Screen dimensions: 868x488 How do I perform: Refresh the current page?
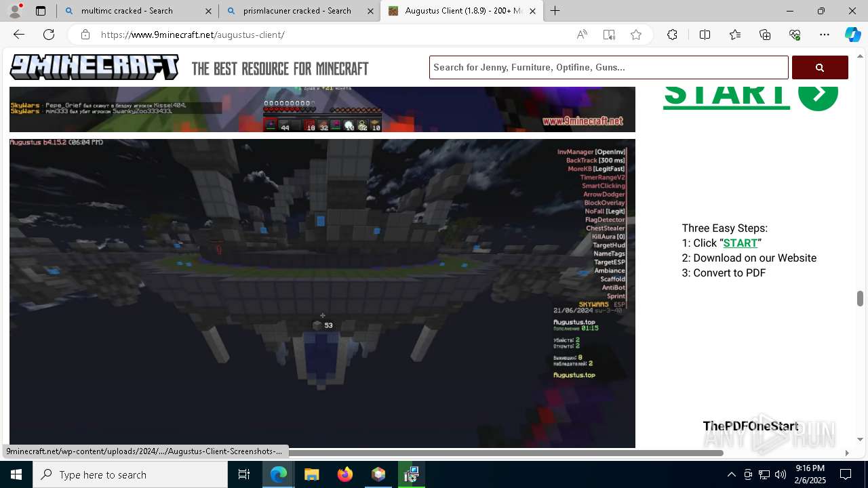pos(49,35)
